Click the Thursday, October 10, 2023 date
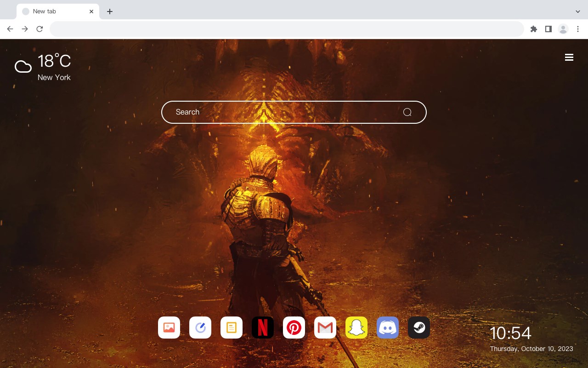588x368 pixels. [531, 349]
